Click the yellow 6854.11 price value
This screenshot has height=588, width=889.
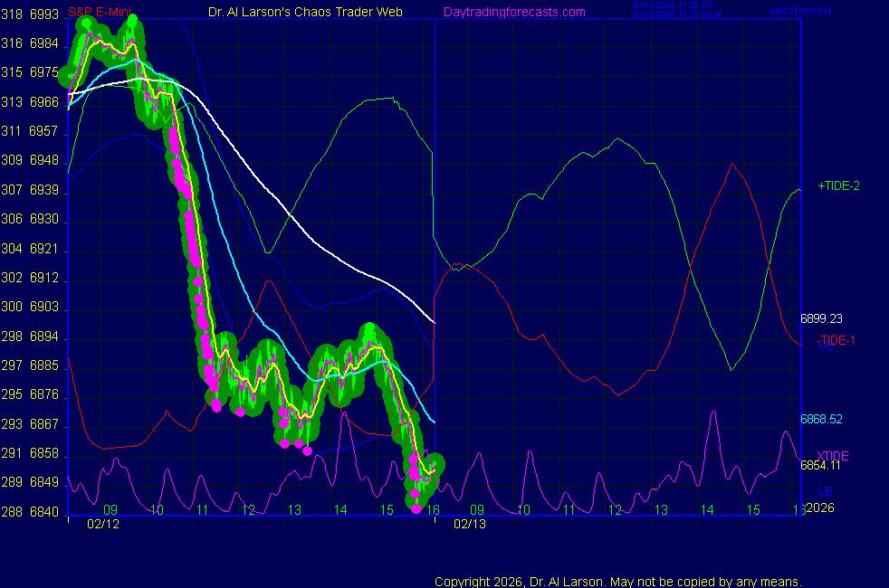point(821,465)
